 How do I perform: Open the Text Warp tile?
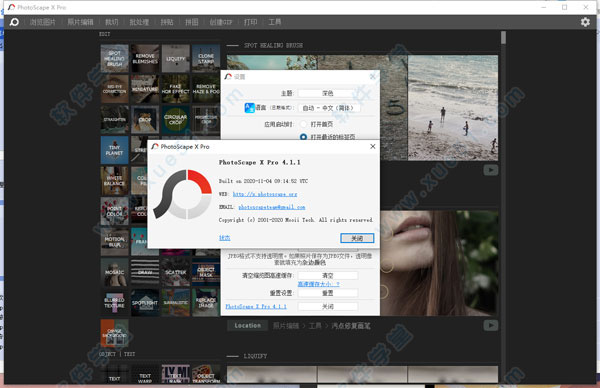(x=145, y=374)
